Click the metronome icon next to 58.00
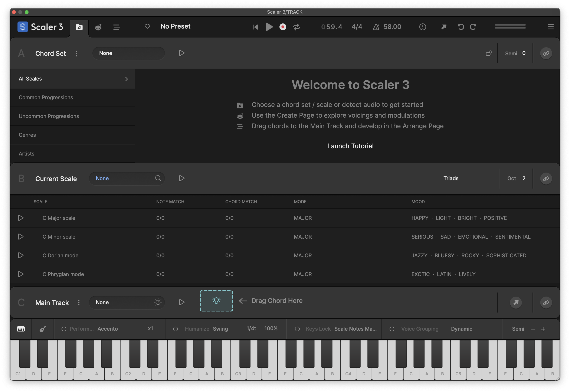Viewport: 570px width, 392px height. (x=376, y=27)
